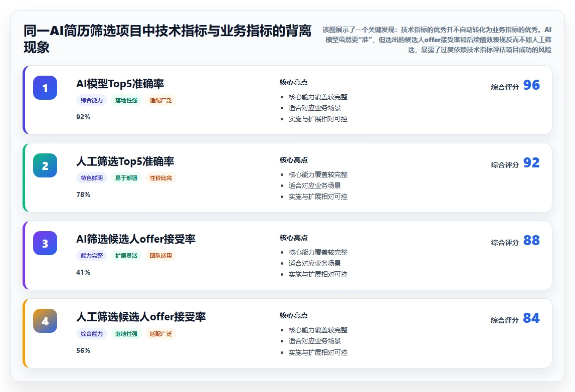
Task: Click 适合对应业务场景 in the 人工筛选Top5准确率 card
Action: coord(315,186)
